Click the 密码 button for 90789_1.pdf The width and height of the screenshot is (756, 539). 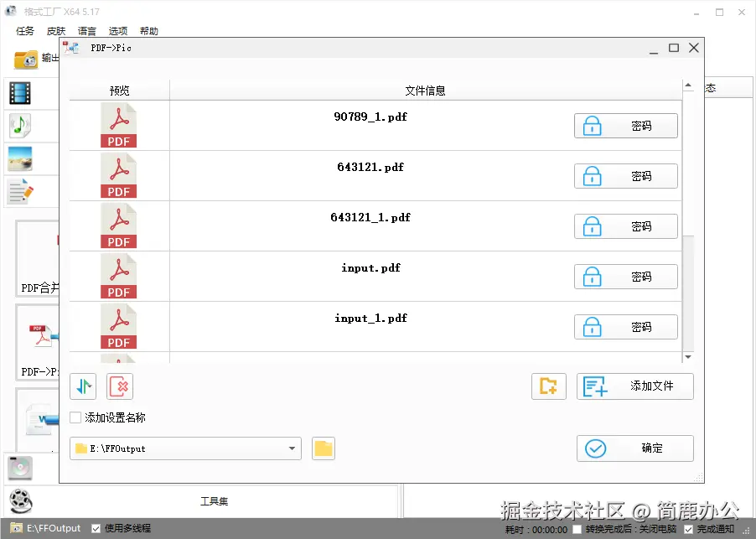[x=625, y=125]
